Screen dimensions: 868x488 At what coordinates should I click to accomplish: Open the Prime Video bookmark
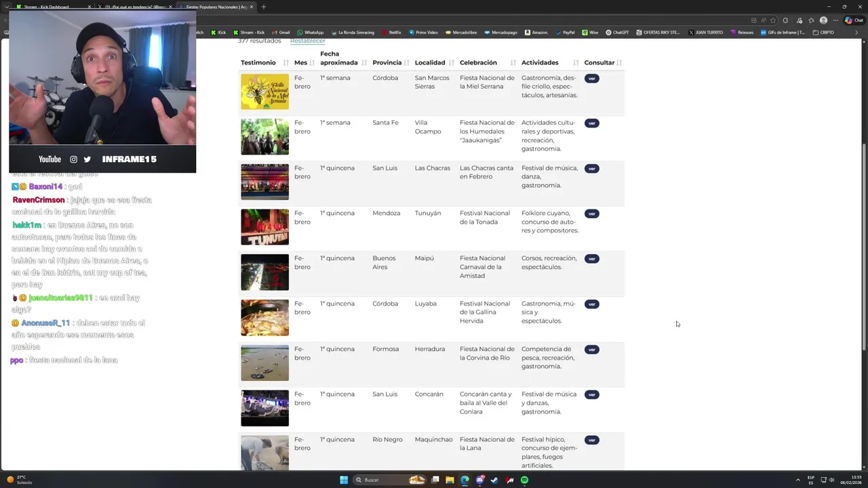(x=422, y=33)
